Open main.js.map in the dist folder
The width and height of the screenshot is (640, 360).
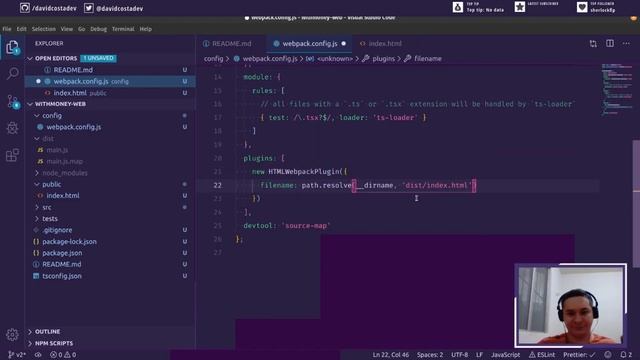(x=110, y=161)
